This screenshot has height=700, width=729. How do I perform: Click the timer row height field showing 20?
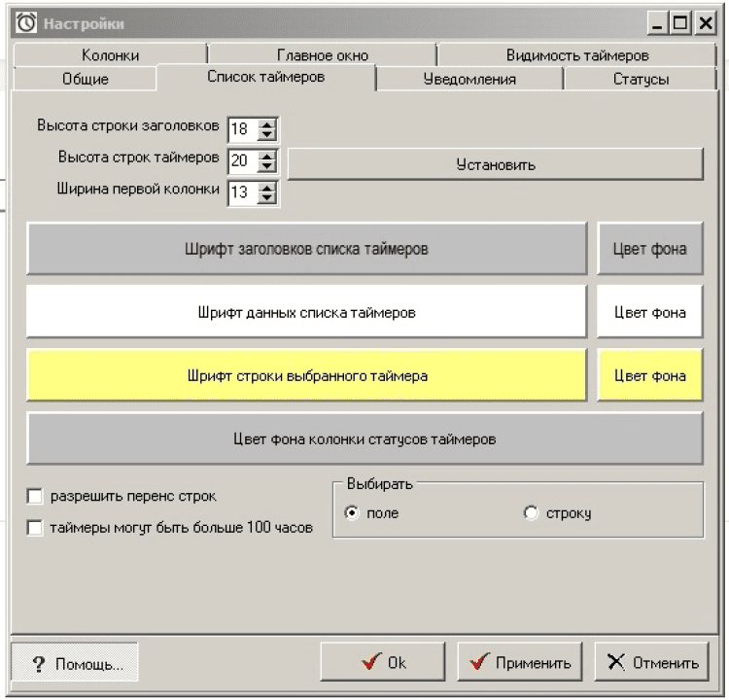[x=244, y=160]
